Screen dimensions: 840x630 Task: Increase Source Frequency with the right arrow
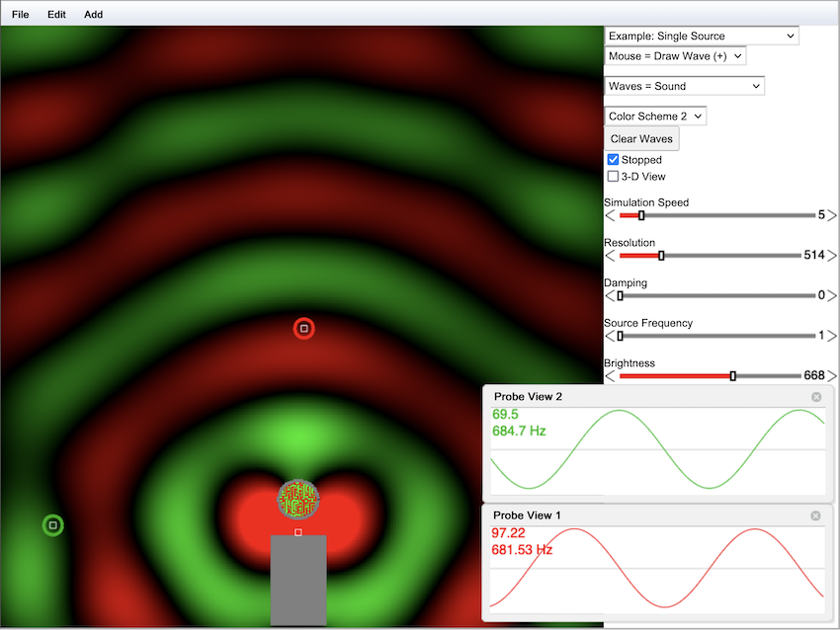click(832, 336)
